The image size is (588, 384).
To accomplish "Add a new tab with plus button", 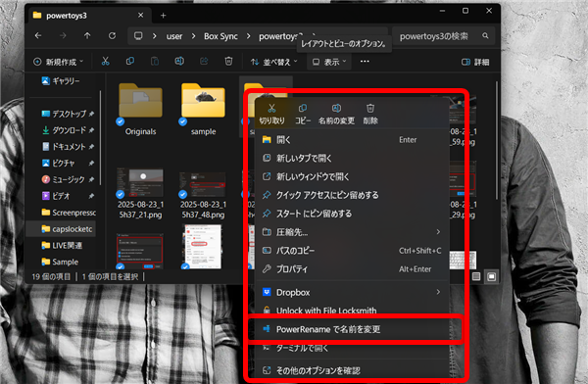I will pyautogui.click(x=163, y=16).
